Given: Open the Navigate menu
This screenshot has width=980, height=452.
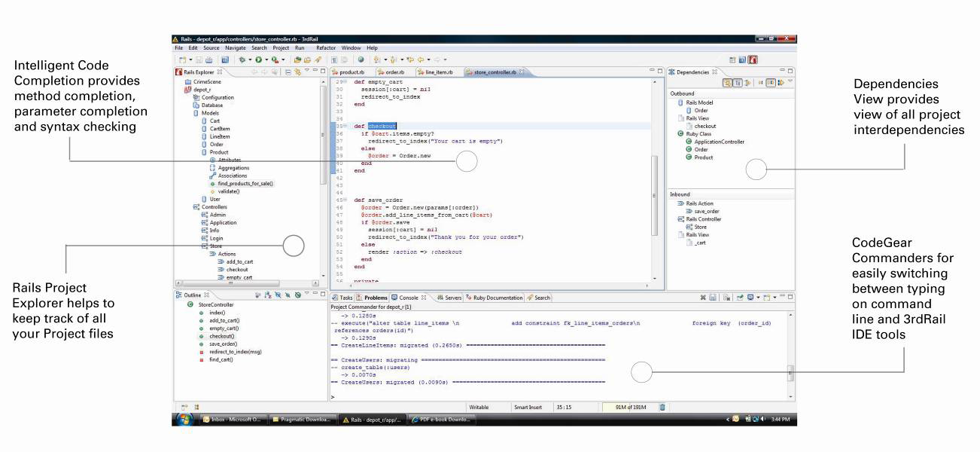Looking at the screenshot, I should [x=235, y=47].
